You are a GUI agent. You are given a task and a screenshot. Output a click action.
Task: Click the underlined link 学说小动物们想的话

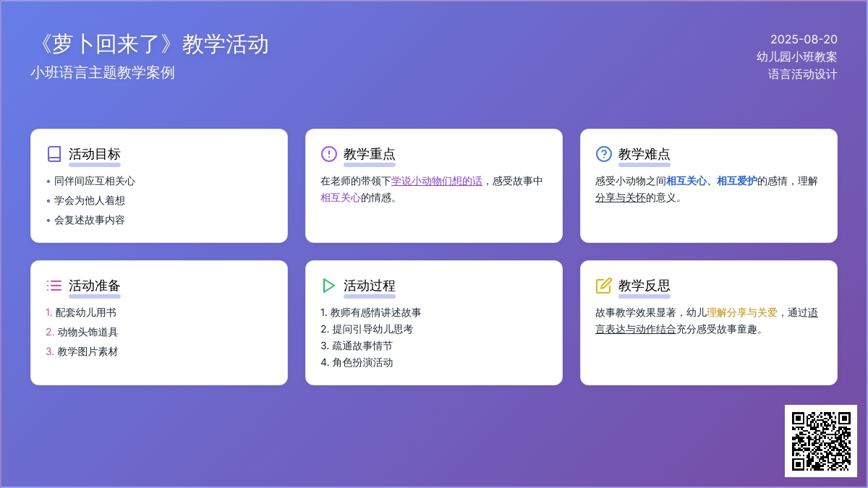(437, 181)
